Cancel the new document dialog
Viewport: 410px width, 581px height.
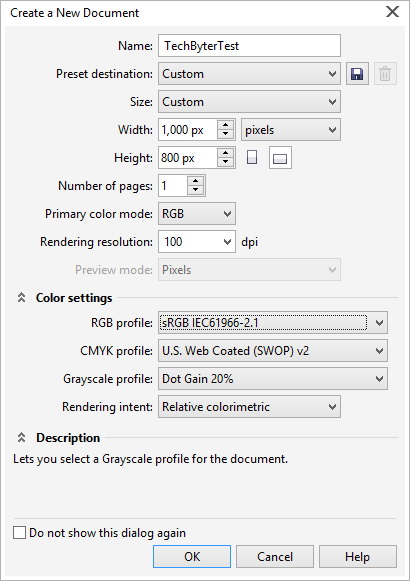(x=275, y=556)
